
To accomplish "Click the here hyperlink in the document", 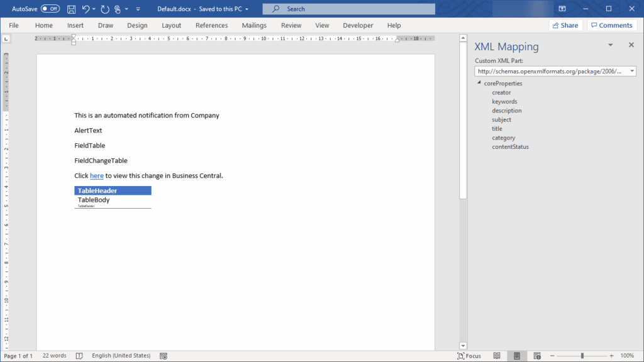I will (x=96, y=175).
